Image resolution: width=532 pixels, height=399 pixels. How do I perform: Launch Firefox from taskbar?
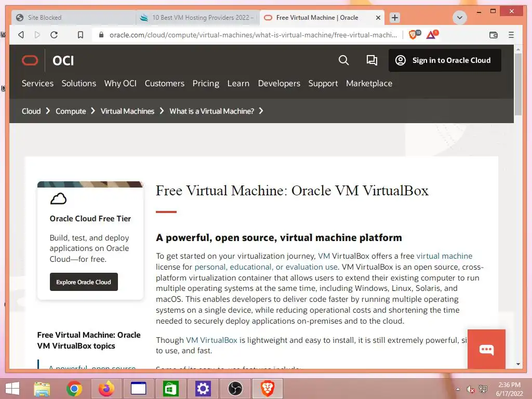coord(106,389)
